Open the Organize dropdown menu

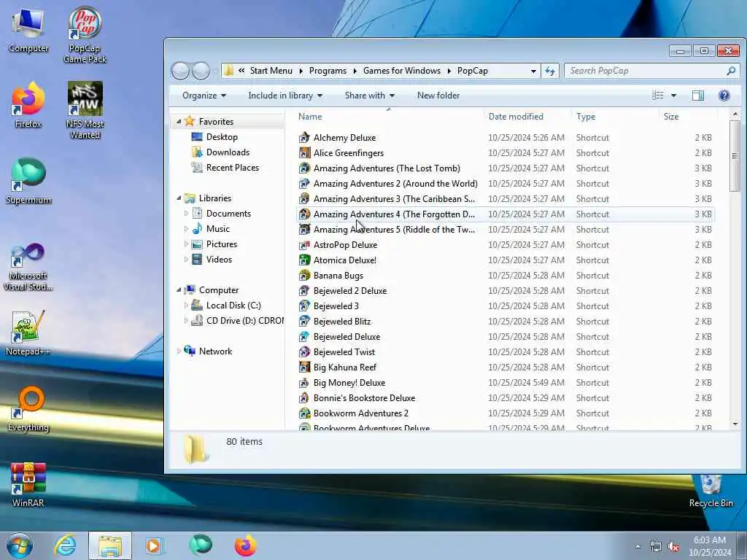point(204,96)
